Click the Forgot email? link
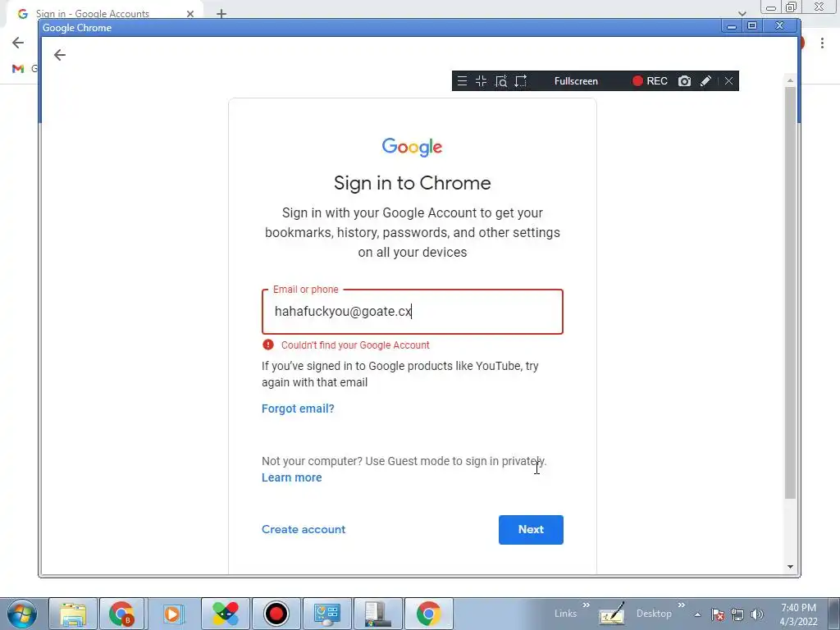Screen dimensions: 840x630 coord(298,409)
